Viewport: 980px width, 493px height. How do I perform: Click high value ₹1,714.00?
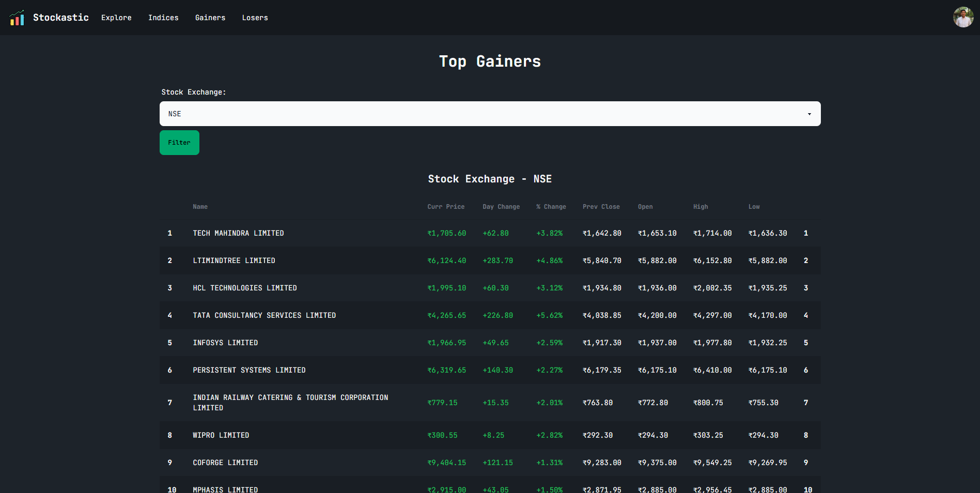[713, 233]
